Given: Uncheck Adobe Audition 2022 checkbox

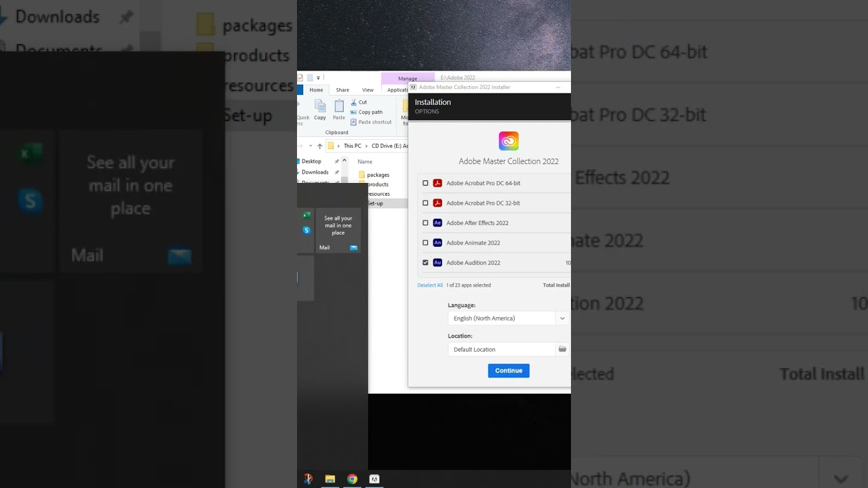Looking at the screenshot, I should tap(425, 262).
